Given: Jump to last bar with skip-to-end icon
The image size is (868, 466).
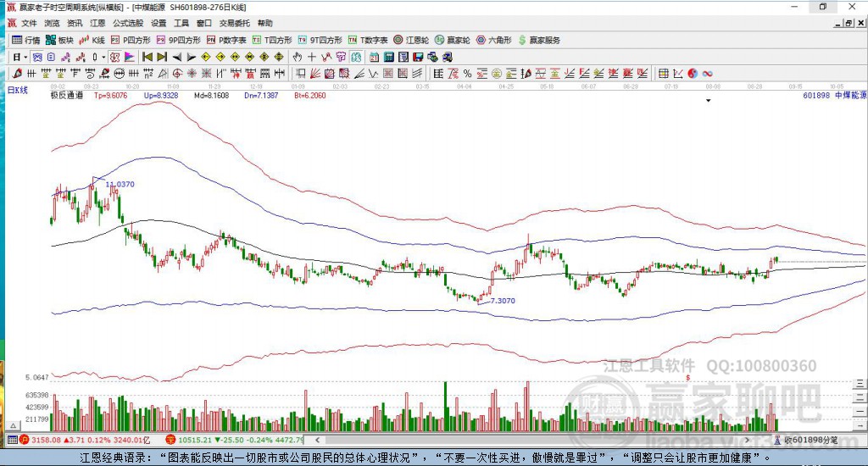Looking at the screenshot, I should (162, 57).
